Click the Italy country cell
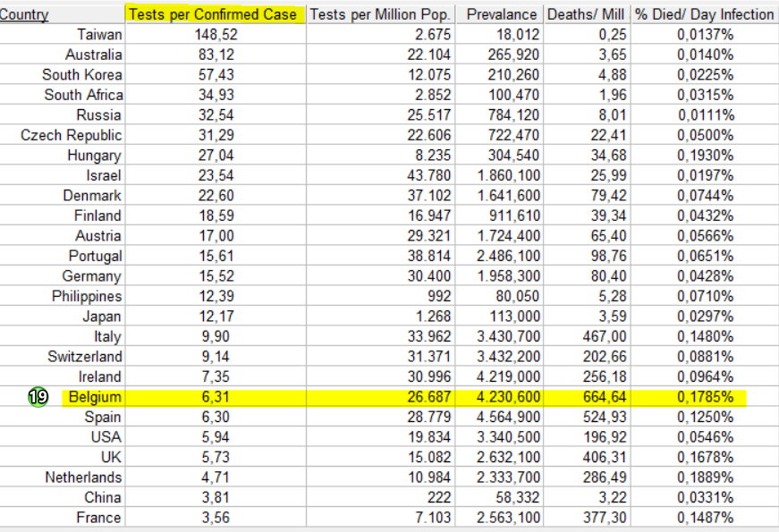Image resolution: width=779 pixels, height=532 pixels. [107, 336]
